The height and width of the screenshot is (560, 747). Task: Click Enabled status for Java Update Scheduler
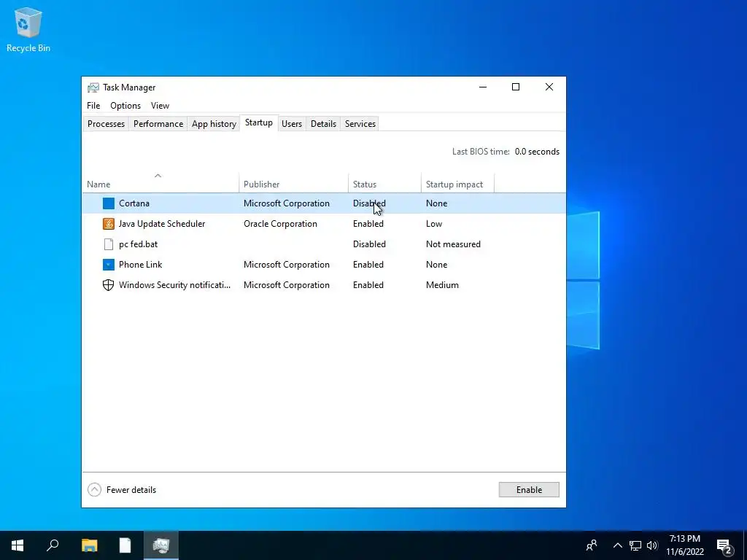pos(368,224)
